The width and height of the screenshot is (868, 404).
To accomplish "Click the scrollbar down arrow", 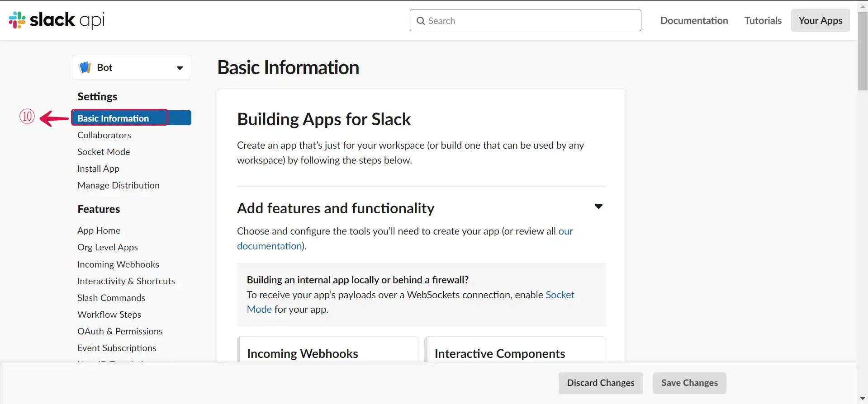I will (x=863, y=399).
